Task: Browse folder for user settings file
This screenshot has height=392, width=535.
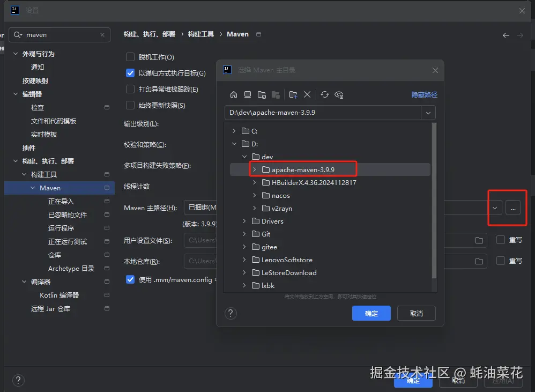Action: 479,241
